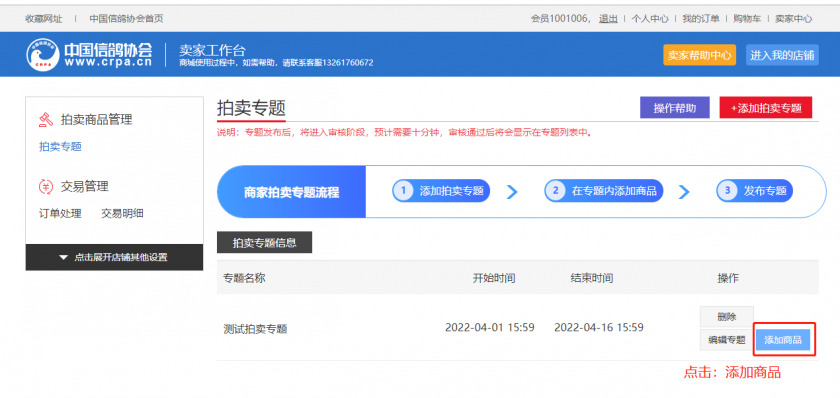840x398 pixels.
Task: Click the CRPA pigeon logo icon
Action: (43, 55)
